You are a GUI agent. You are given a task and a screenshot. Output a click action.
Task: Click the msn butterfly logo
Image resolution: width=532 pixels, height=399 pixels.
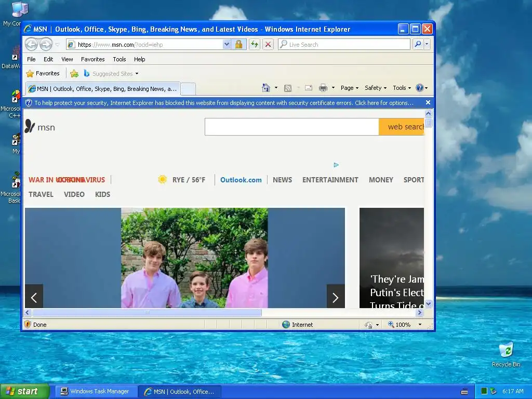(x=30, y=126)
